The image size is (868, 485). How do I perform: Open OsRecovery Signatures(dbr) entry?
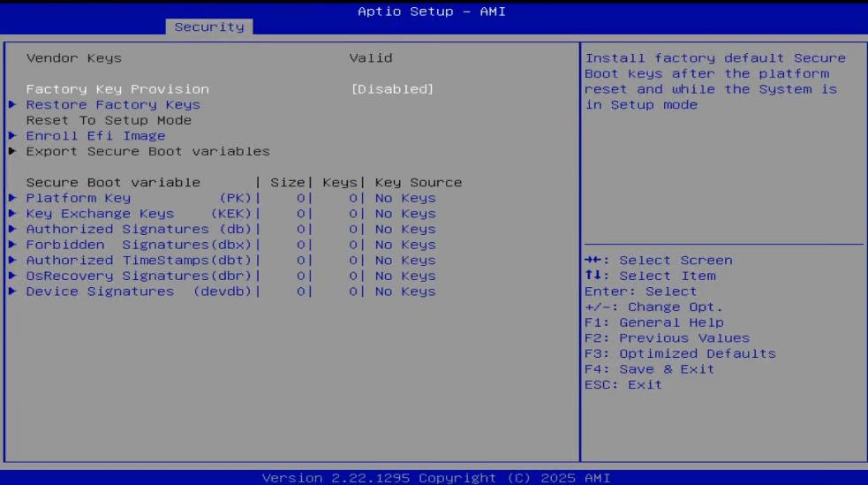(139, 275)
